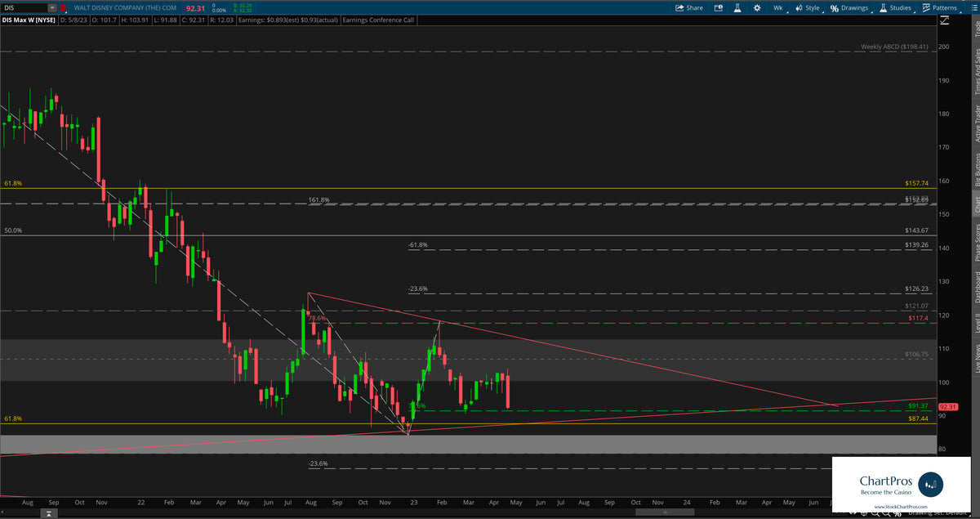
Task: Click the red Earnings marker beside the symbol box
Action: [x=63, y=7]
